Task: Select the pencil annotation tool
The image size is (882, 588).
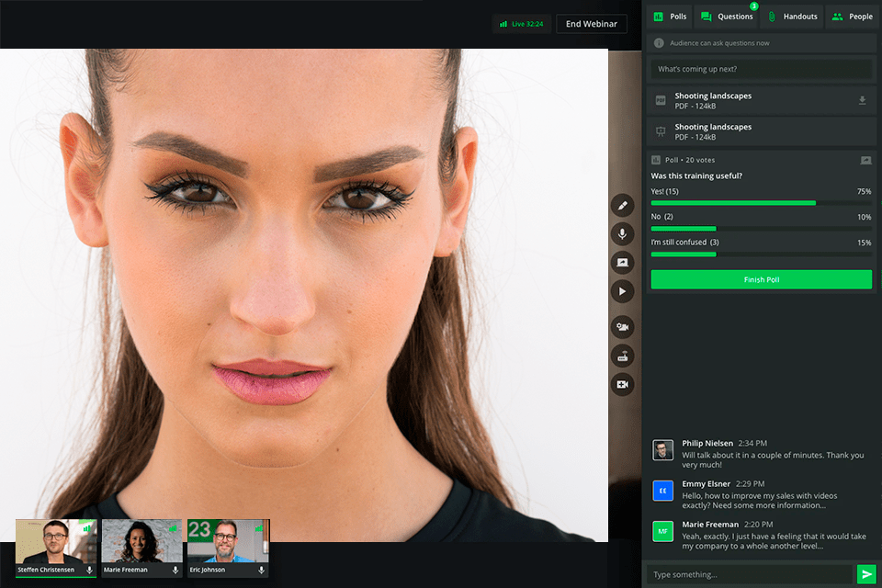Action: [623, 205]
